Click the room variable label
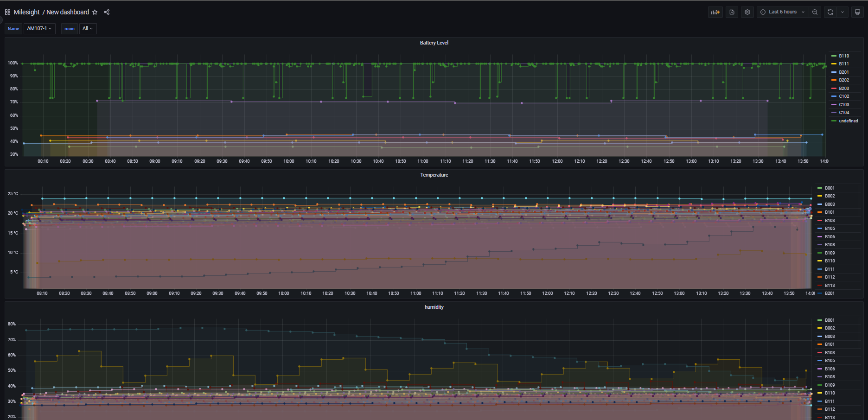The height and width of the screenshot is (420, 868). pos(70,29)
